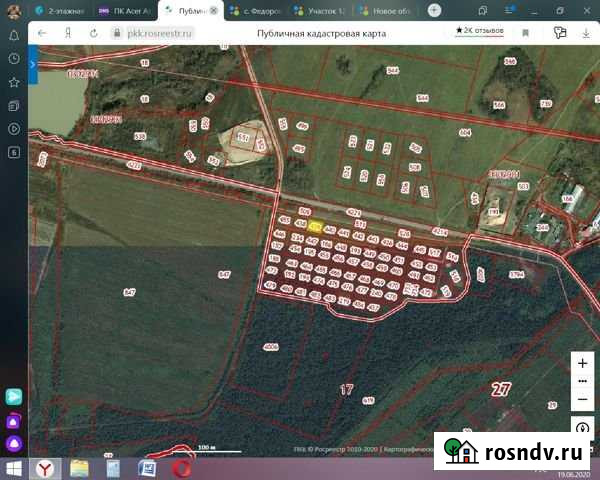Viewport: 600px width, 480px height.
Task: Open Word from the taskbar
Action: [x=147, y=468]
